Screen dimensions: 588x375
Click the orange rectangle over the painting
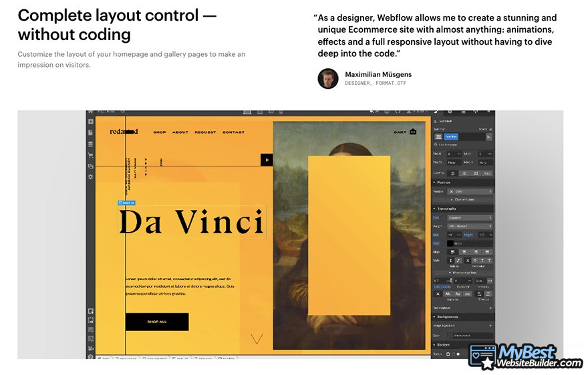point(349,235)
